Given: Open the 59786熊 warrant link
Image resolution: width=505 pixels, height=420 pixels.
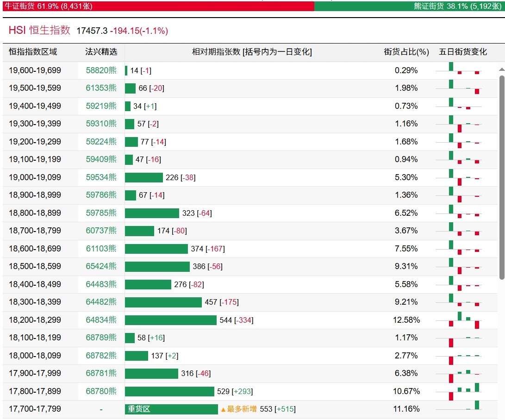Looking at the screenshot, I should (101, 195).
